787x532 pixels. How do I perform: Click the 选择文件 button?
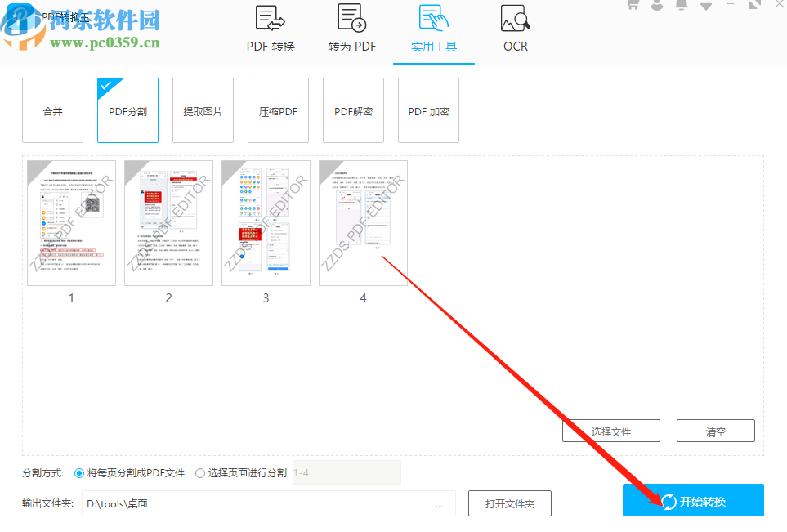click(611, 431)
